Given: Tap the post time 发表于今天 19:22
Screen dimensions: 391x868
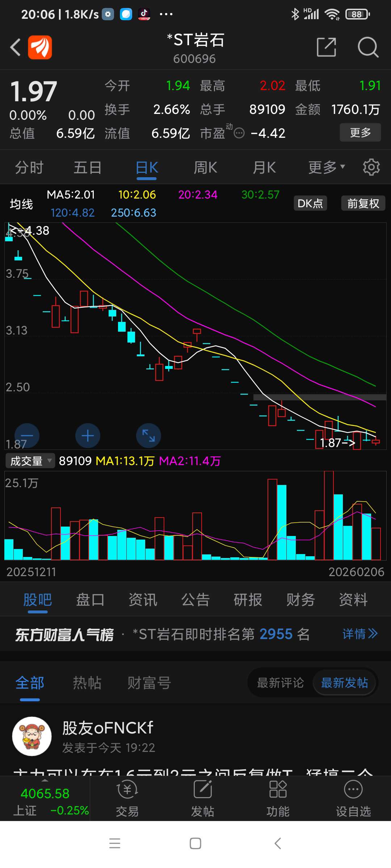Looking at the screenshot, I should click(x=109, y=748).
